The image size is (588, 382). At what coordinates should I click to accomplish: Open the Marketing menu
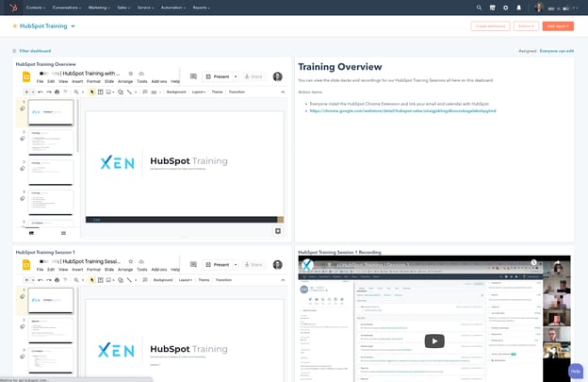tap(99, 8)
